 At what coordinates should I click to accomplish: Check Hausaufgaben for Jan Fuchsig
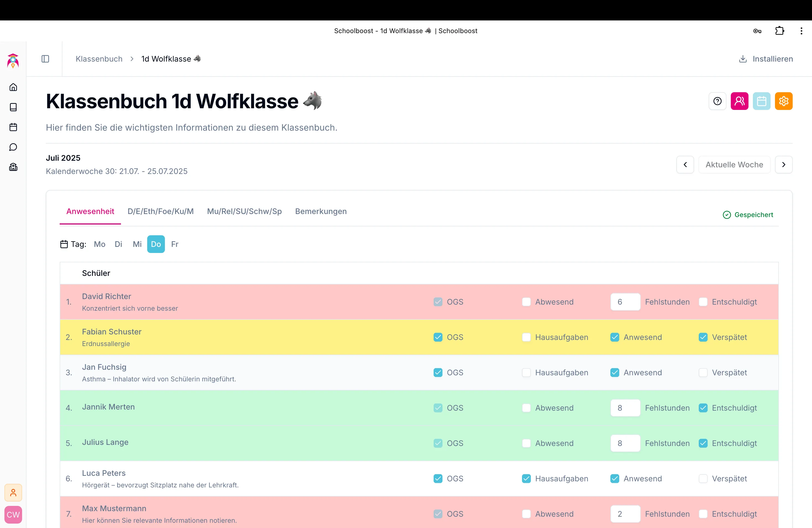(x=526, y=373)
